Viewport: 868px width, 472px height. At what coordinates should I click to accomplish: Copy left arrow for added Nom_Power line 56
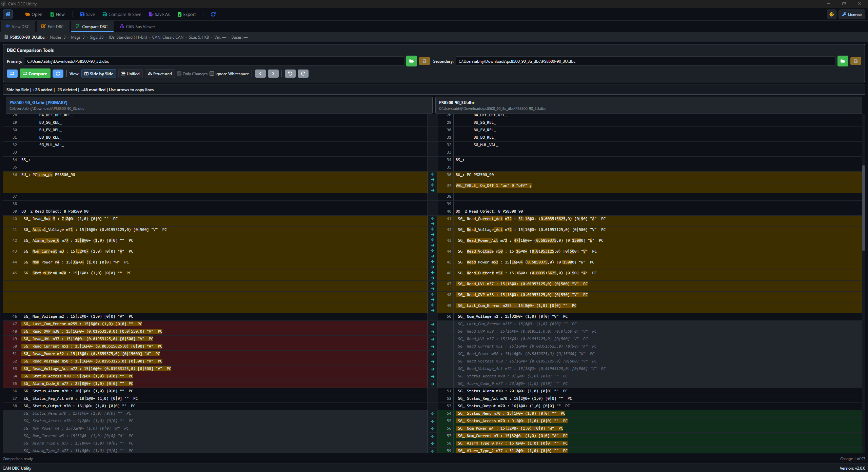pyautogui.click(x=433, y=429)
